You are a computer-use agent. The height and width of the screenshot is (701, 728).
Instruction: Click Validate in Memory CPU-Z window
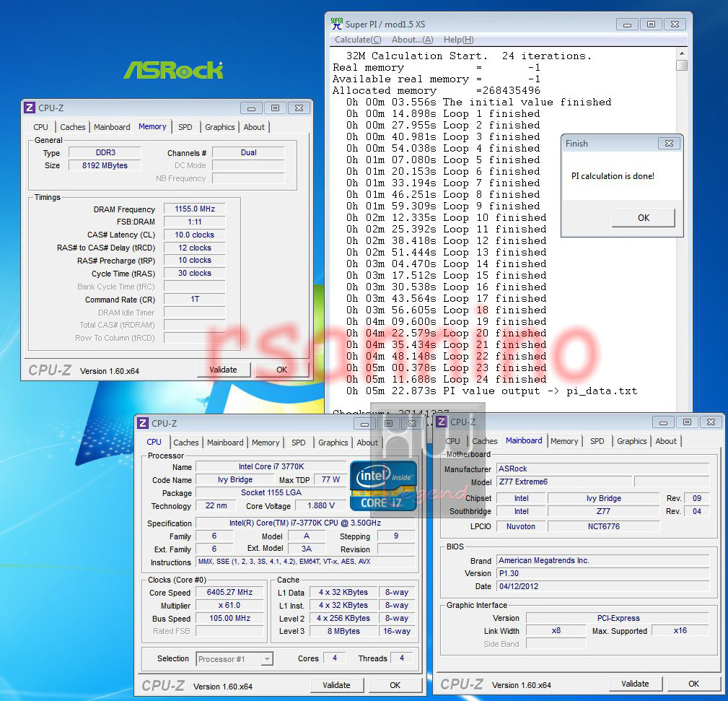click(x=224, y=370)
